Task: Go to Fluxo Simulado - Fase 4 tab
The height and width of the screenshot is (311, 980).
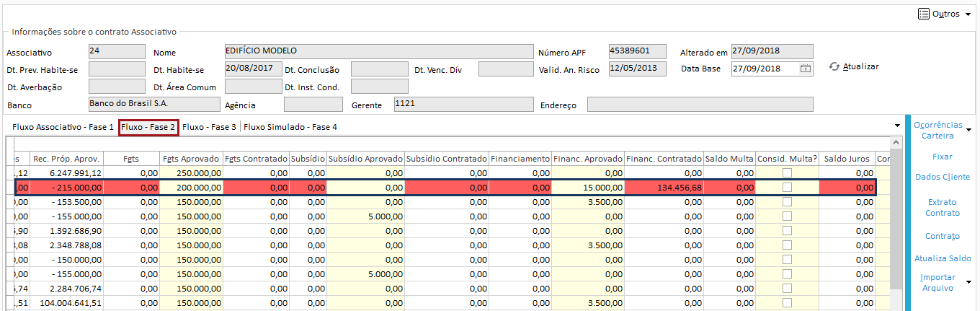Action: tap(290, 127)
